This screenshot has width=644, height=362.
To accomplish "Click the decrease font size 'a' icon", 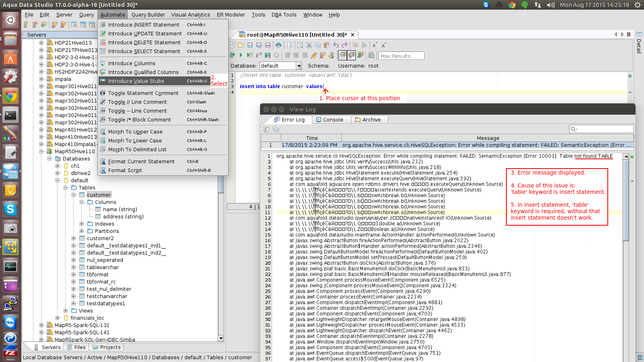I will click(374, 45).
